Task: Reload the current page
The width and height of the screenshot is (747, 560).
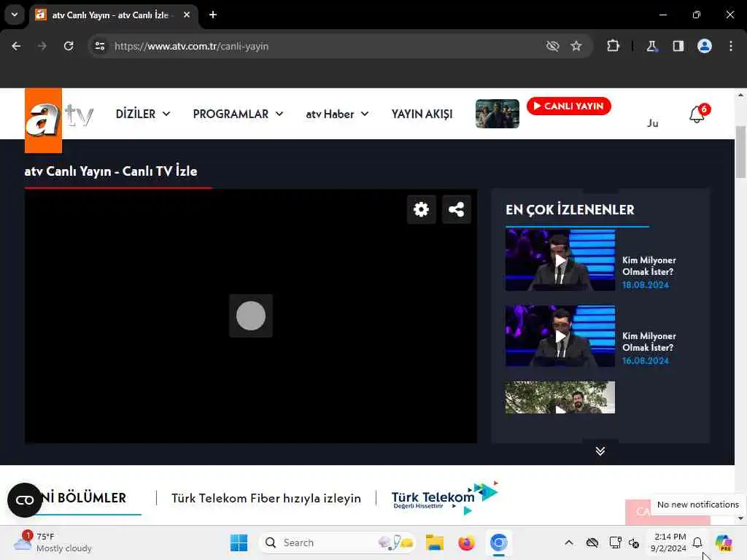Action: (x=69, y=46)
